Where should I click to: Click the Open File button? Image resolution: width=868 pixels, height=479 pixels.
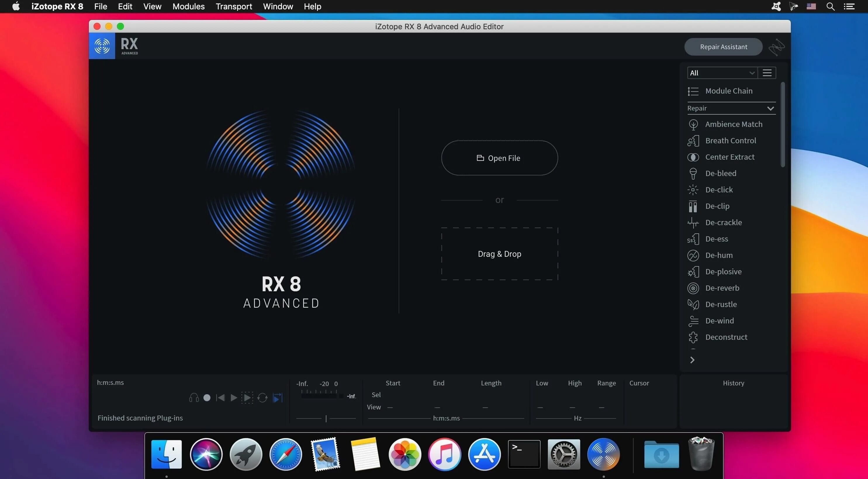[499, 158]
